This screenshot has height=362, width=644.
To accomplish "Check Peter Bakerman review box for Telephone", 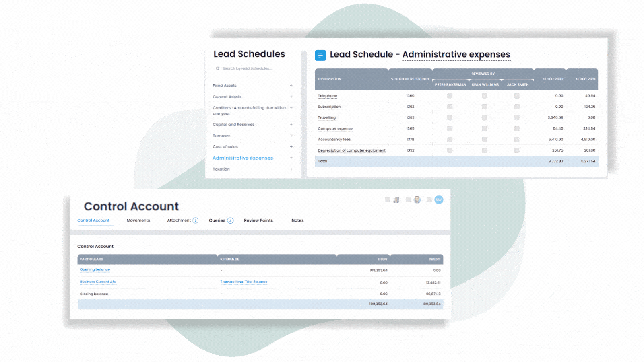I will [450, 96].
